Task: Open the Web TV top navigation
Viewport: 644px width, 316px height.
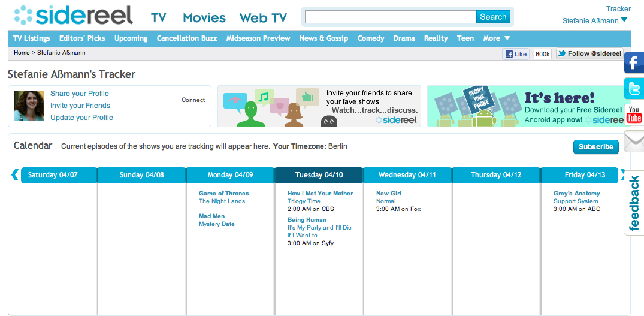Action: click(263, 17)
